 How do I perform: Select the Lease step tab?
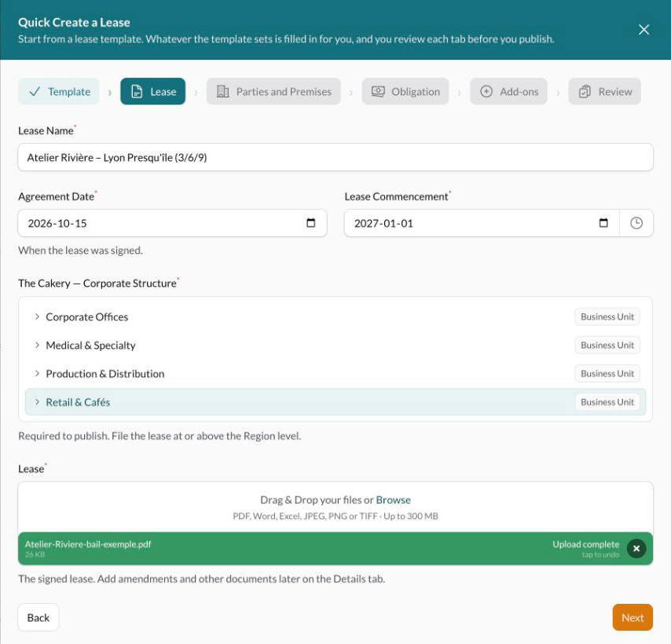[x=152, y=92]
